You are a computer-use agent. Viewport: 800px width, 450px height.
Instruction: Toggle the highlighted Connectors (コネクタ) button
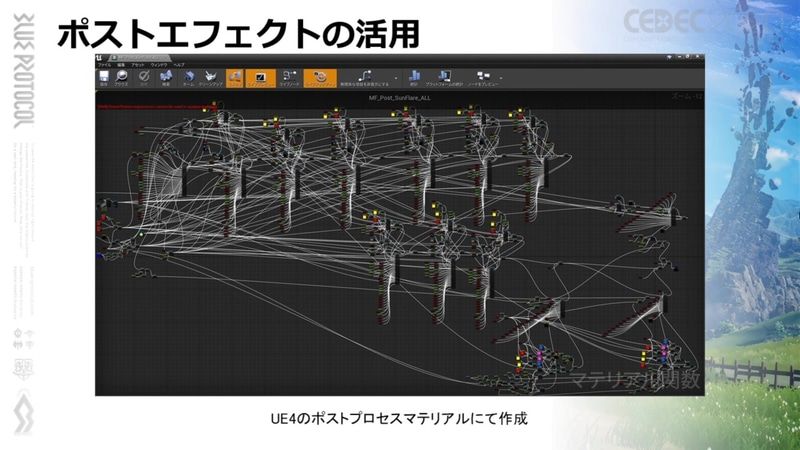pyautogui.click(x=236, y=78)
